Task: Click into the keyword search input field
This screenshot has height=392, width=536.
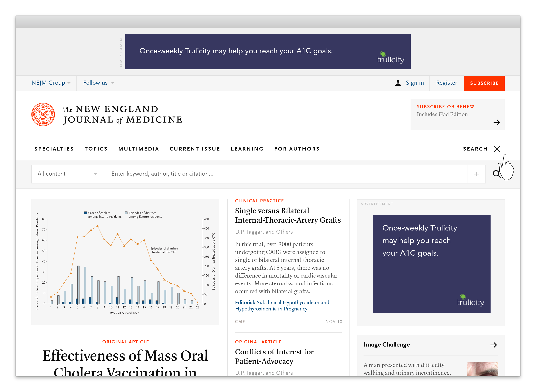Action: (285, 174)
